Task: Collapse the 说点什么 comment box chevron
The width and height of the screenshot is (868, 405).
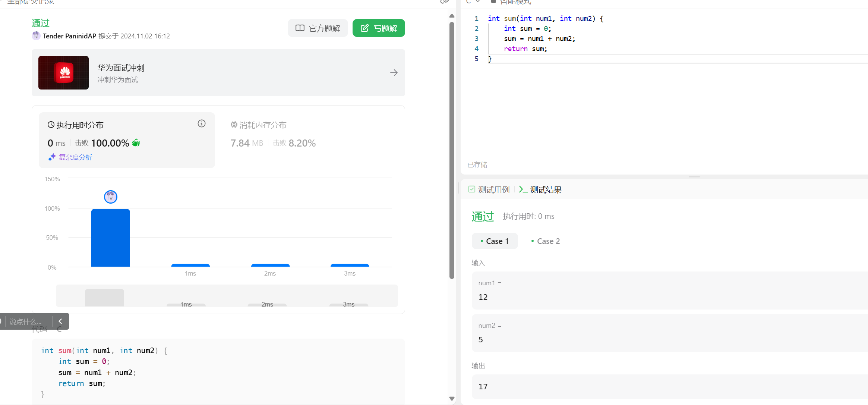Action: [60, 321]
